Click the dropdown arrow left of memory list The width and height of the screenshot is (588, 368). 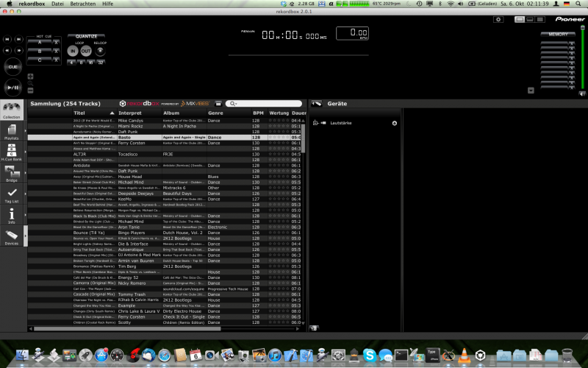click(531, 91)
